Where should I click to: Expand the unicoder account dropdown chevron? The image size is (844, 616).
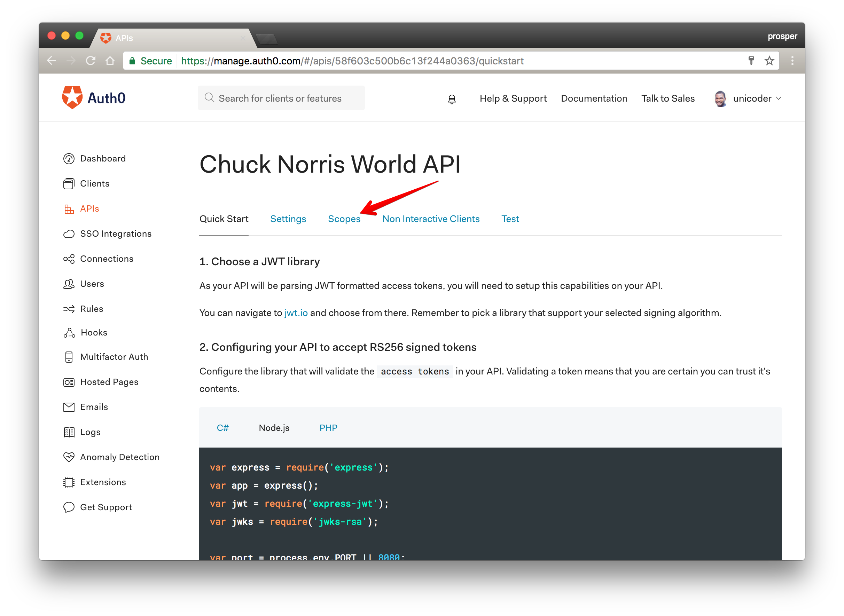(x=778, y=98)
